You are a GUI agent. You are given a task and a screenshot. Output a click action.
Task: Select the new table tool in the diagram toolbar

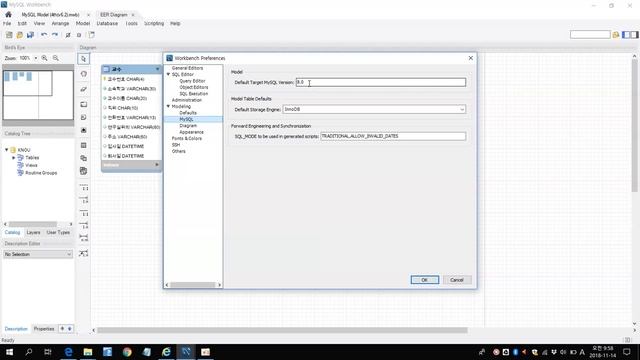tap(84, 145)
